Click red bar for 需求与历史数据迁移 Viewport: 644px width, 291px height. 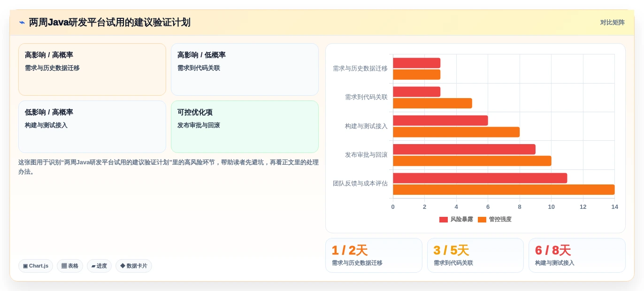(x=417, y=63)
